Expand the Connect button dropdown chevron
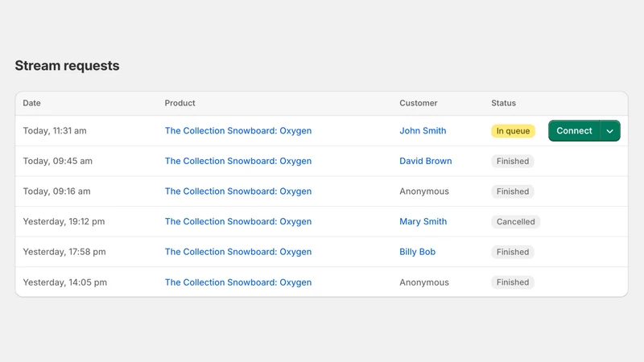This screenshot has width=644, height=362. coord(610,130)
